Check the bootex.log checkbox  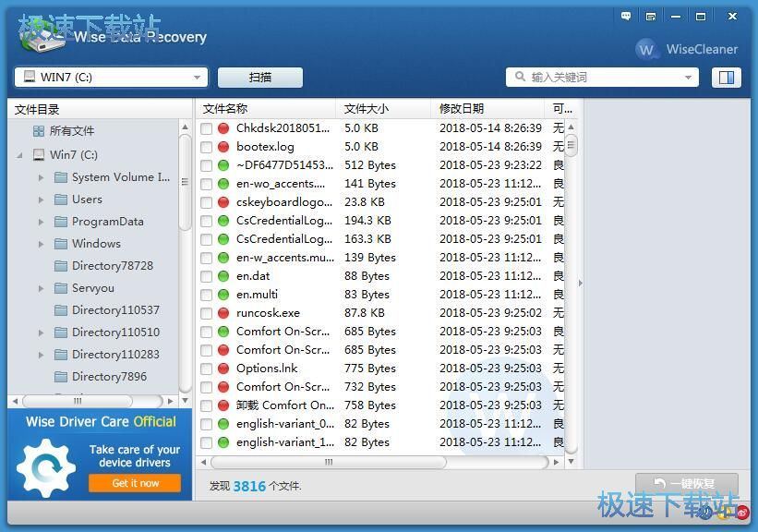pos(207,147)
